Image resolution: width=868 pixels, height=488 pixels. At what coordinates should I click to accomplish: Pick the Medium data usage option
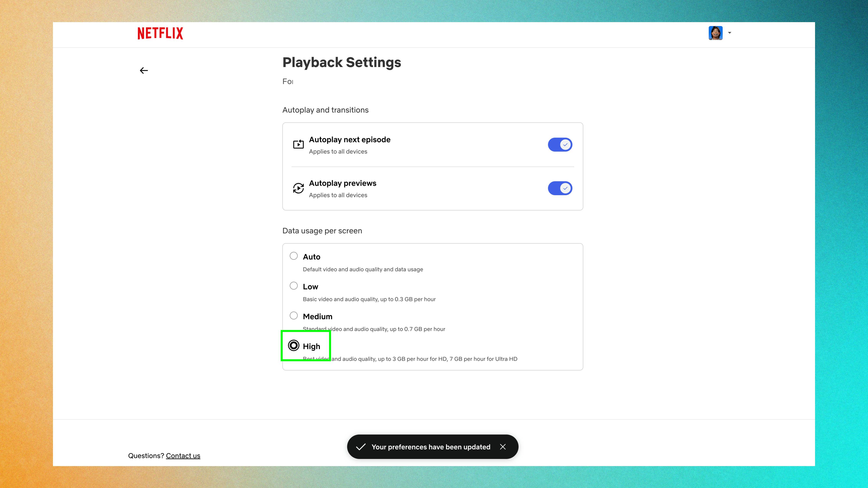(x=293, y=316)
